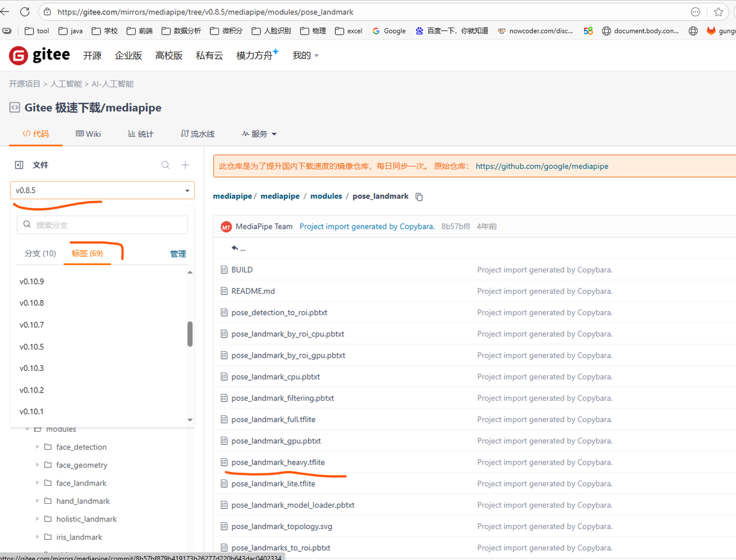The width and height of the screenshot is (736, 560).
Task: Open the 服务 dropdown
Action: (x=259, y=134)
